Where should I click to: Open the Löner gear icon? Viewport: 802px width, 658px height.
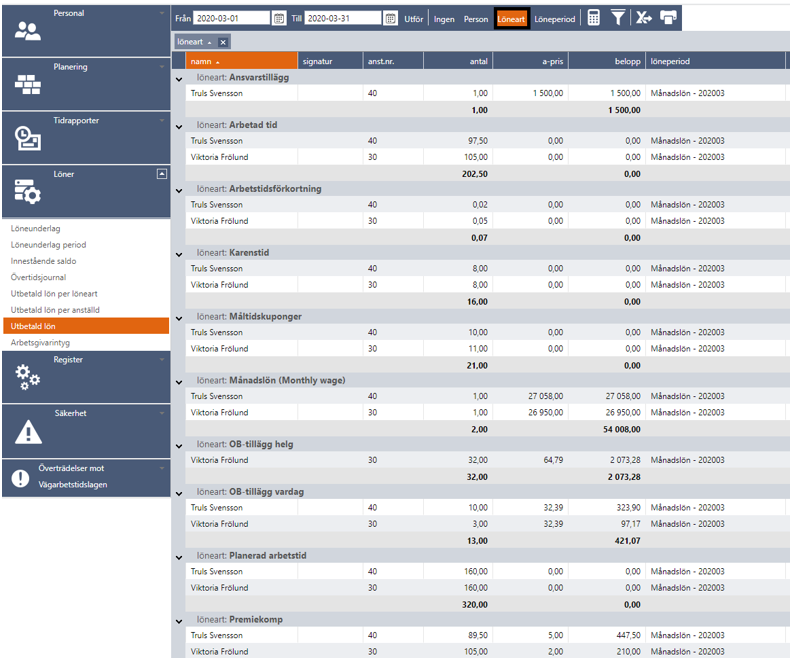coord(28,192)
